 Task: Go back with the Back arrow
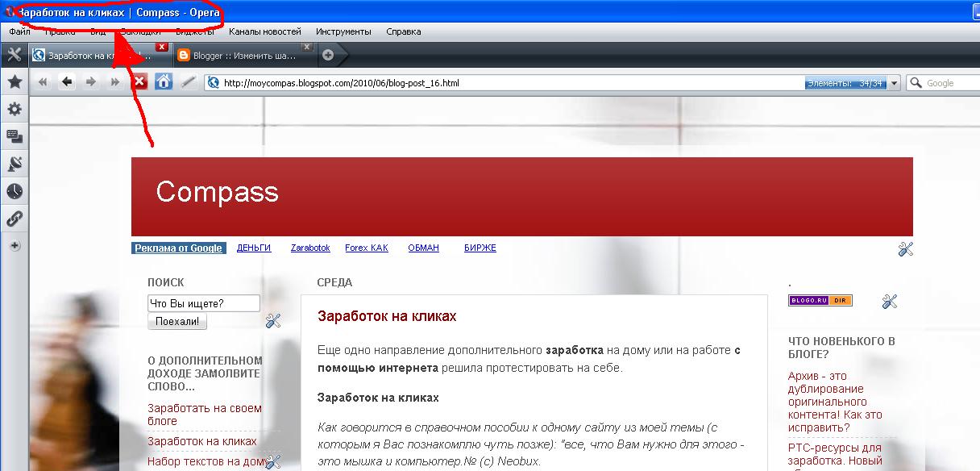(67, 81)
